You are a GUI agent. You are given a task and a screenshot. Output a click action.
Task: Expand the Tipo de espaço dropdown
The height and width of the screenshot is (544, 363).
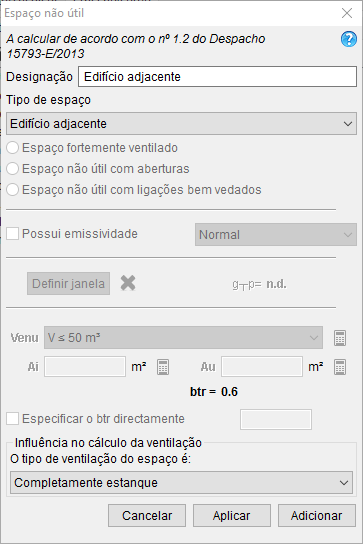pyautogui.click(x=181, y=124)
